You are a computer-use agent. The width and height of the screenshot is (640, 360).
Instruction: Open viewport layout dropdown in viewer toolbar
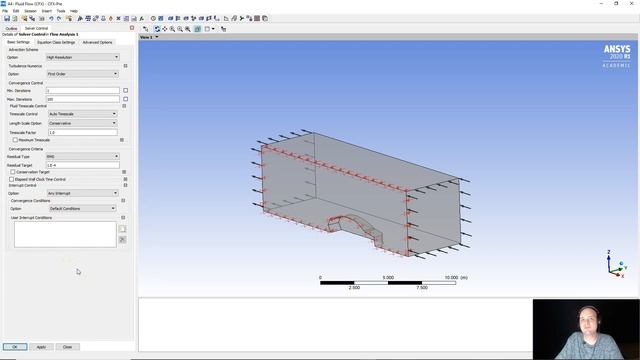pyautogui.click(x=213, y=29)
